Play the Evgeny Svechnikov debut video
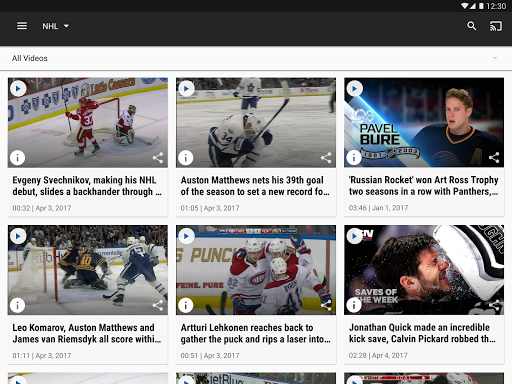 [x=18, y=89]
